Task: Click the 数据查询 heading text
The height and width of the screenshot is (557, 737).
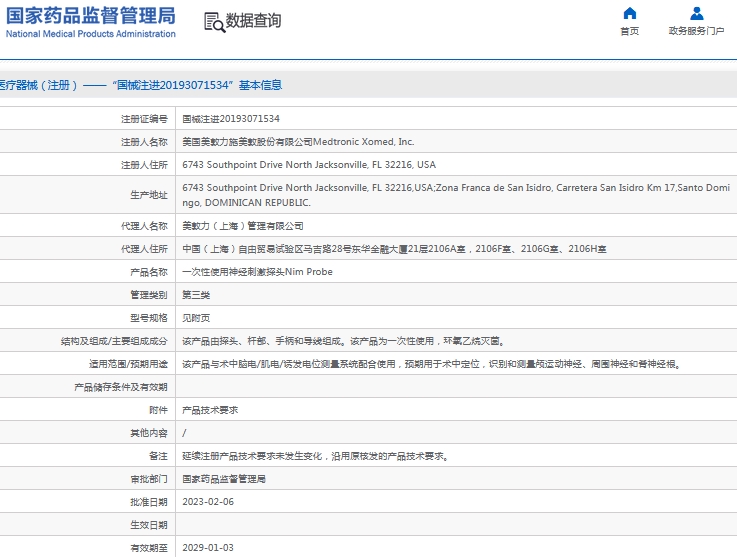Action: pyautogui.click(x=253, y=21)
